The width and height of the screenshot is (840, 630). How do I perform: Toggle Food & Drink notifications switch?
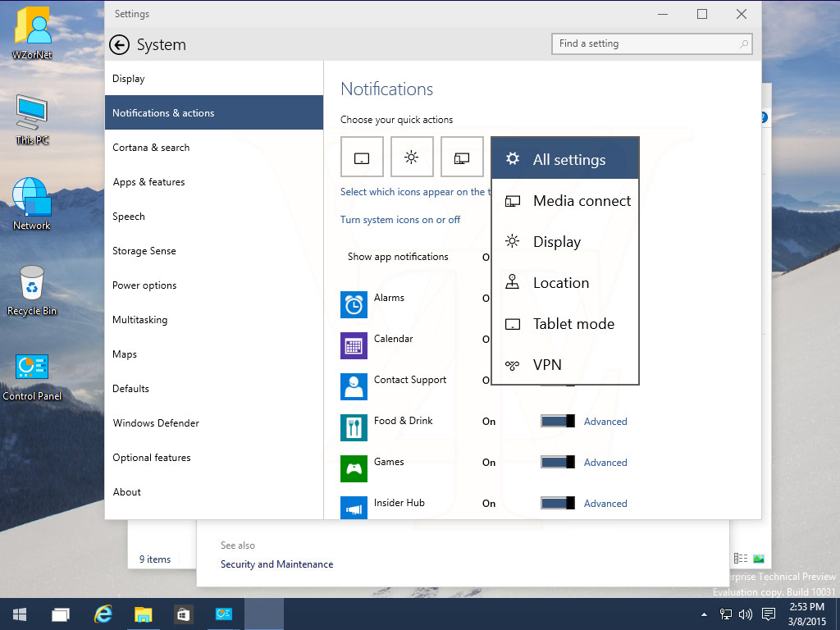pyautogui.click(x=558, y=421)
